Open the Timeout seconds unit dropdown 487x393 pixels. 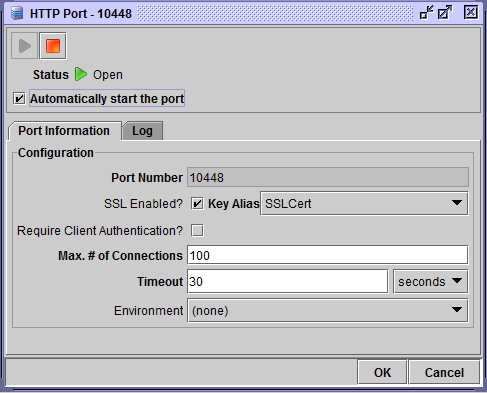431,282
